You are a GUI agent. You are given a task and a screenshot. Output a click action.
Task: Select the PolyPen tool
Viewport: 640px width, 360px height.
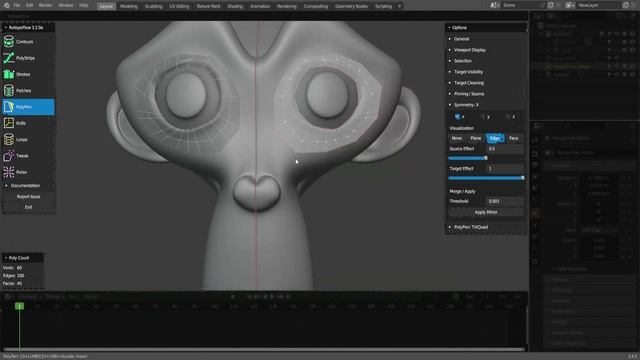[x=28, y=107]
